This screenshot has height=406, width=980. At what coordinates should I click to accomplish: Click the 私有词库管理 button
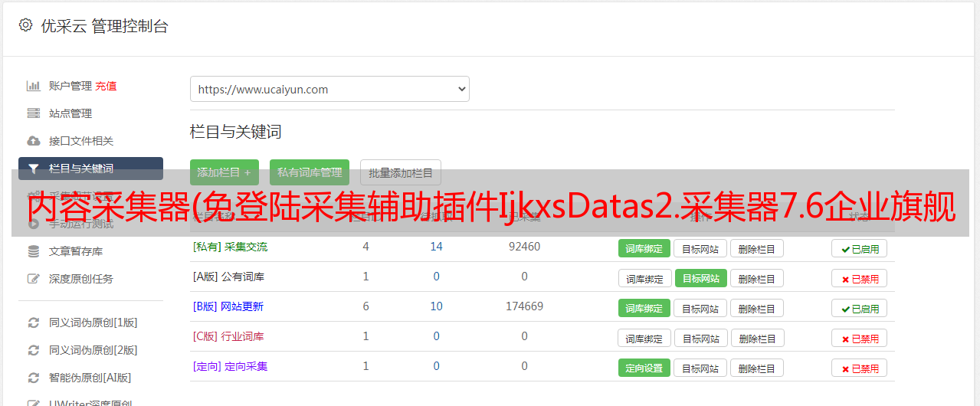[x=310, y=172]
